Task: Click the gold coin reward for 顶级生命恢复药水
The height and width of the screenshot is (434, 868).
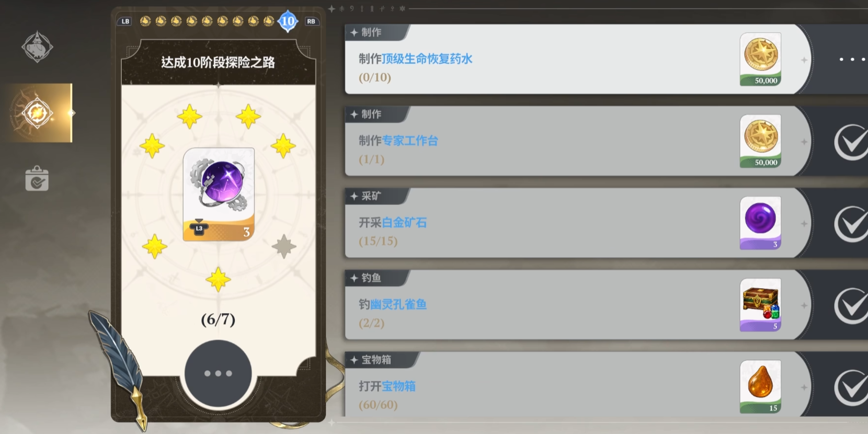Action: (760, 59)
